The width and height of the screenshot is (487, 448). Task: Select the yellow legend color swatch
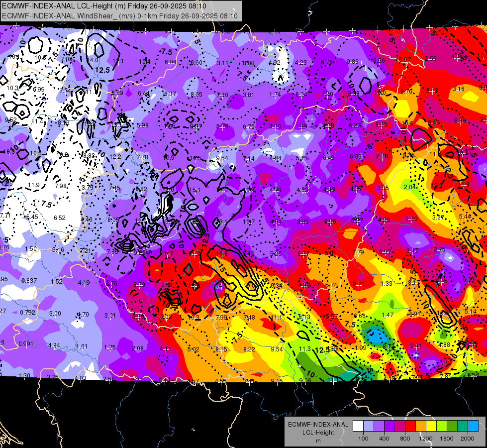431,426
